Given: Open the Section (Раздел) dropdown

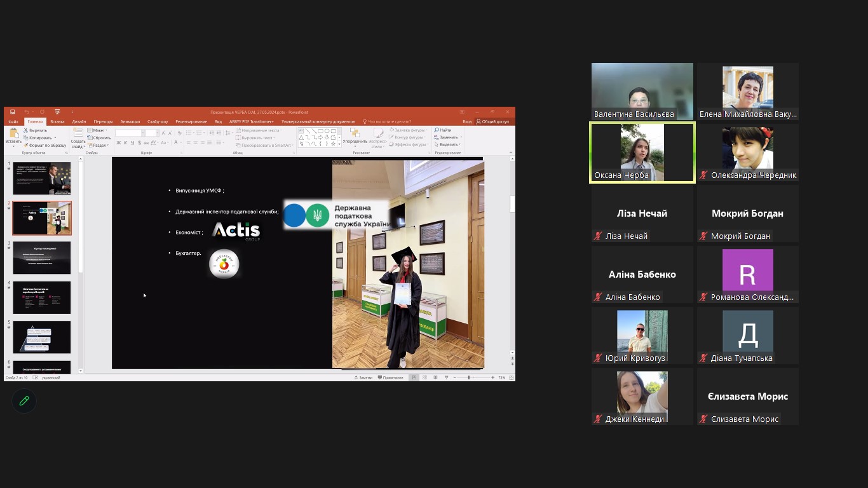Looking at the screenshot, I should 98,145.
